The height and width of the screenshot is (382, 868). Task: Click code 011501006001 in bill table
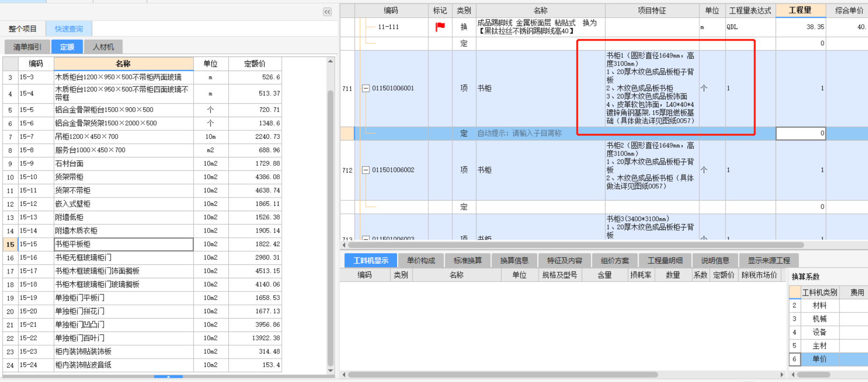[x=393, y=88]
